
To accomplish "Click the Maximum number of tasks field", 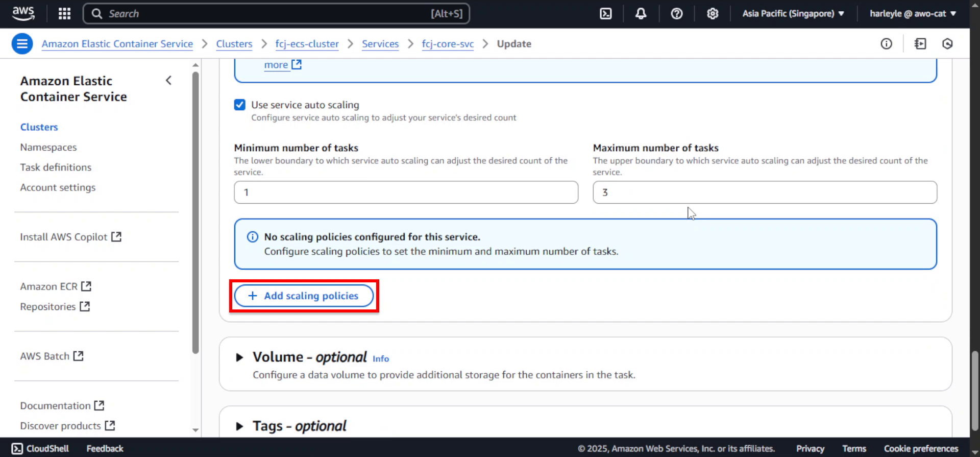I will tap(765, 193).
